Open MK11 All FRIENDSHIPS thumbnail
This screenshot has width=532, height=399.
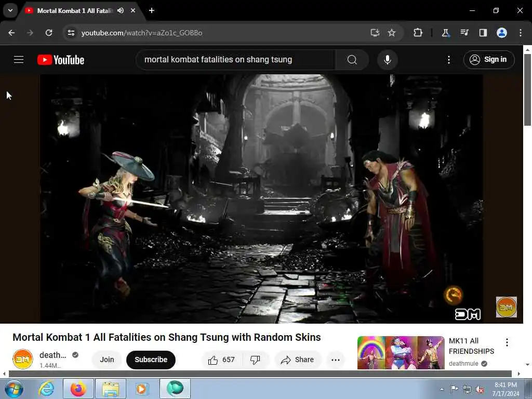(x=401, y=353)
